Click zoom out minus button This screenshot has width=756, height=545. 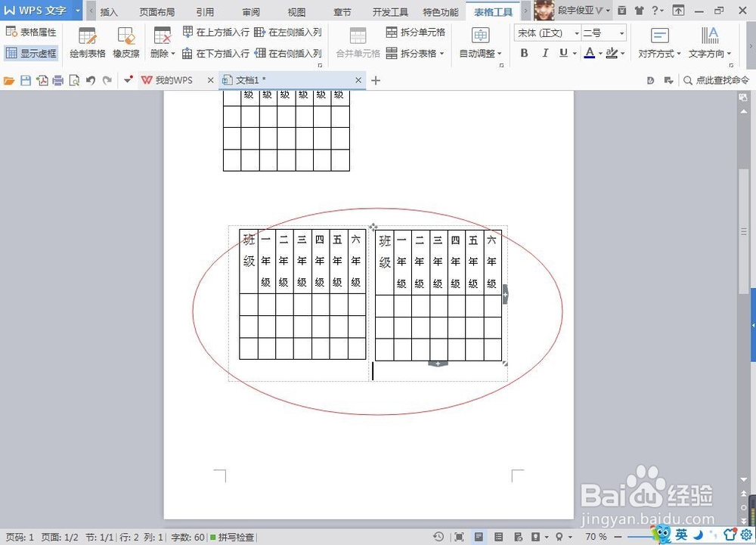pyautogui.click(x=618, y=537)
